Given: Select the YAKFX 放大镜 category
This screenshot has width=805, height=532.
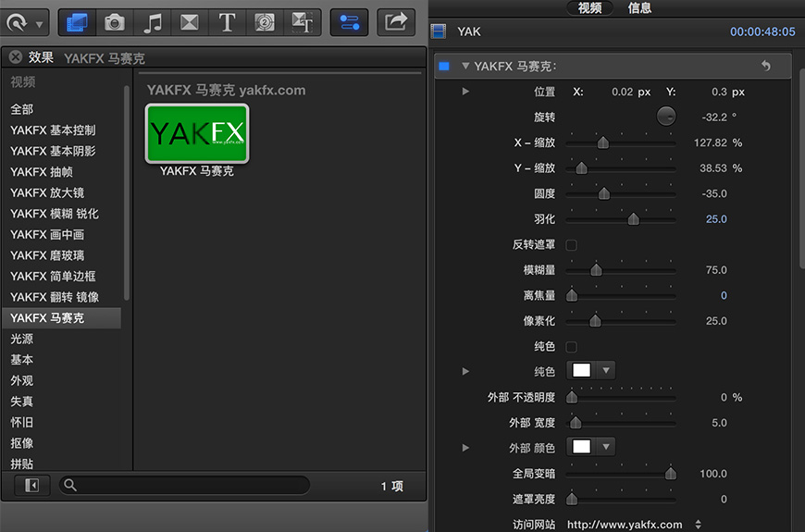Looking at the screenshot, I should click(47, 192).
